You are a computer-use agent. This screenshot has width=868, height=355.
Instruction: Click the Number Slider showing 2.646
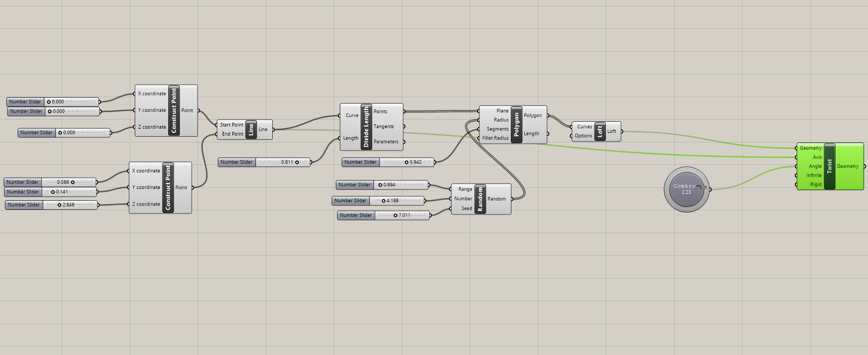52,204
